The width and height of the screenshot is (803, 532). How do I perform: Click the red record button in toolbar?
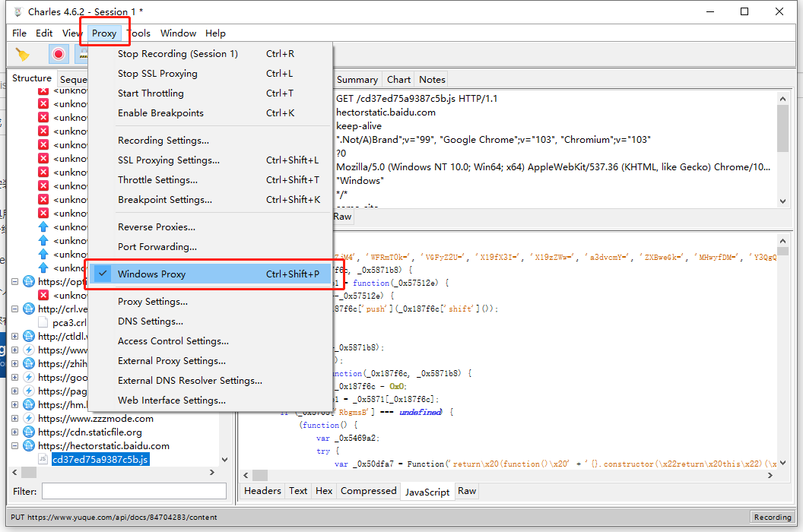click(x=59, y=54)
